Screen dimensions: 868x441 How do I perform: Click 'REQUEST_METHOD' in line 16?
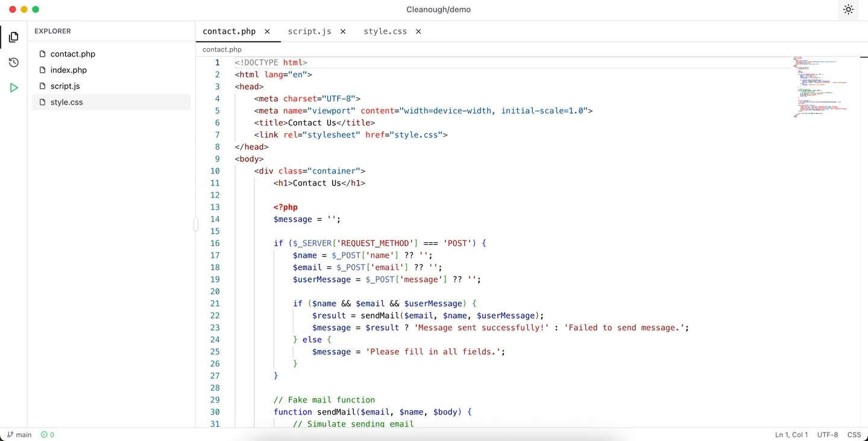376,243
